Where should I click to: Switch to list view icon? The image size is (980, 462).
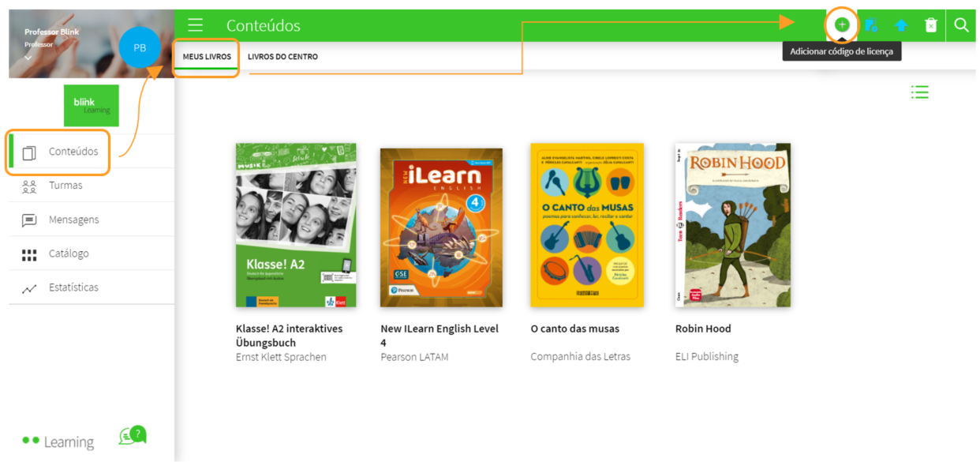pos(919,92)
